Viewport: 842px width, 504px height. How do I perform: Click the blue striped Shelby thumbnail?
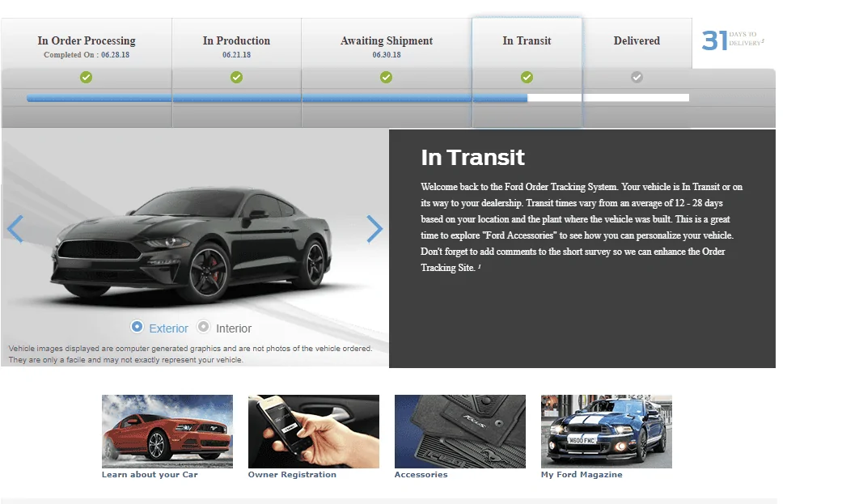607,431
